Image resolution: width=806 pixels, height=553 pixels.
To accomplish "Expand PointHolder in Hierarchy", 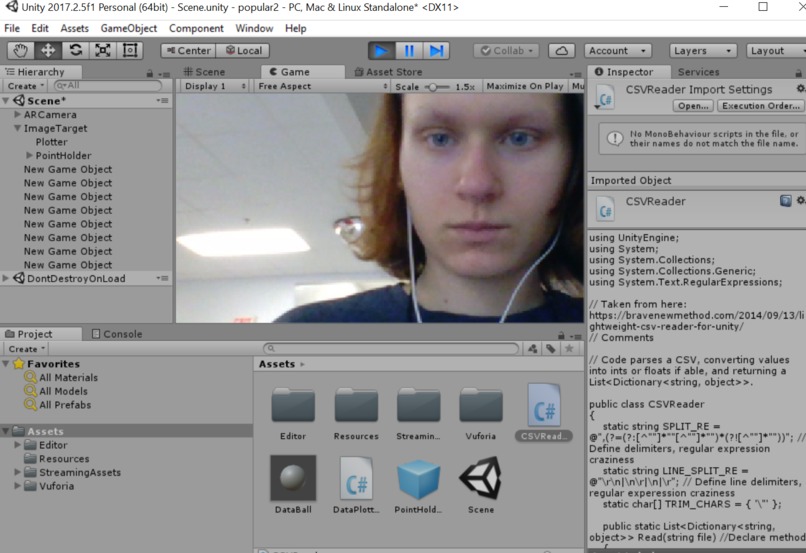I will (29, 155).
